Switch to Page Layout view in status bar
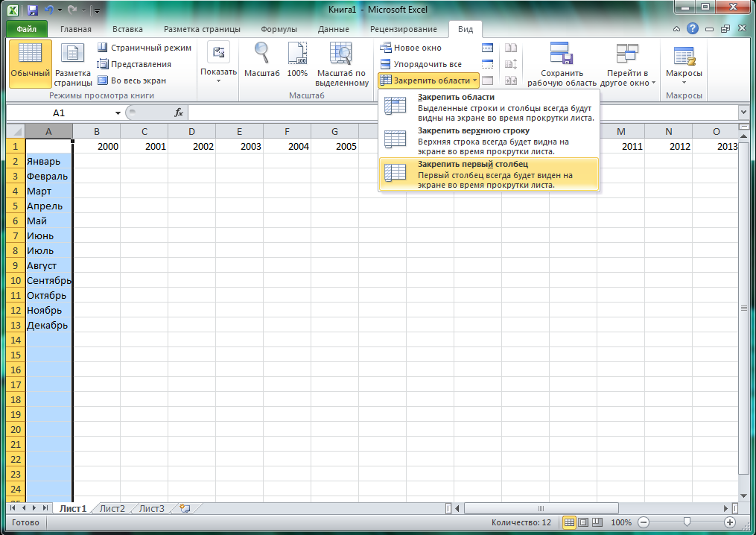756x535 pixels. pyautogui.click(x=583, y=522)
